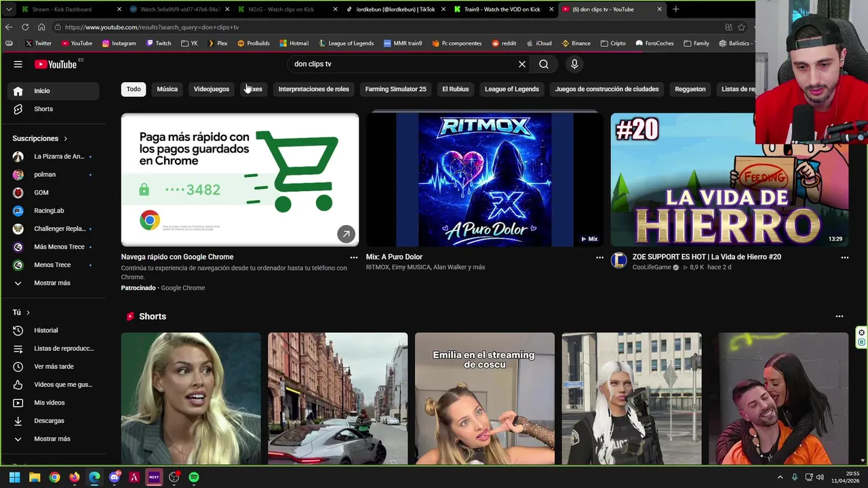Open RacingLab subscription
Image resolution: width=868 pixels, height=488 pixels.
[x=53, y=211]
